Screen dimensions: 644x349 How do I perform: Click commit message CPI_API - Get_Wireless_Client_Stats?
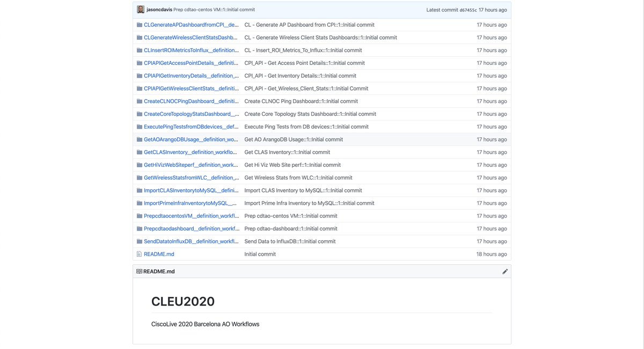point(306,88)
